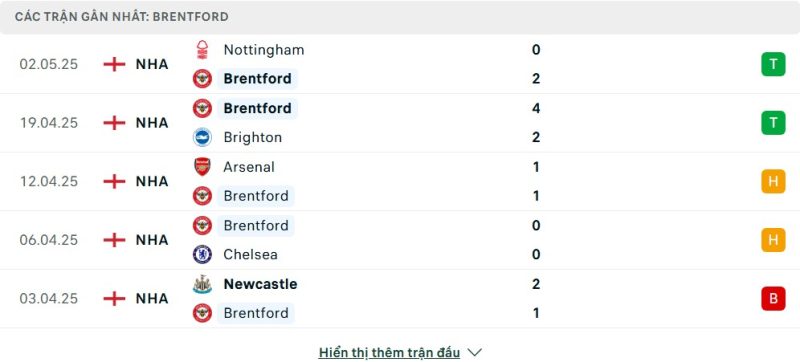Click England flag on the 02.05.25 row
Viewport: 800px width, 362px height.
[114, 64]
